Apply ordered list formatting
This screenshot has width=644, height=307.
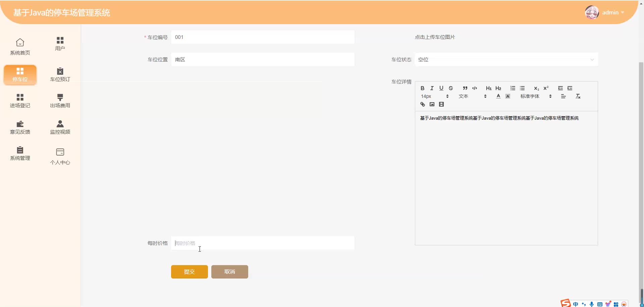[x=513, y=88]
